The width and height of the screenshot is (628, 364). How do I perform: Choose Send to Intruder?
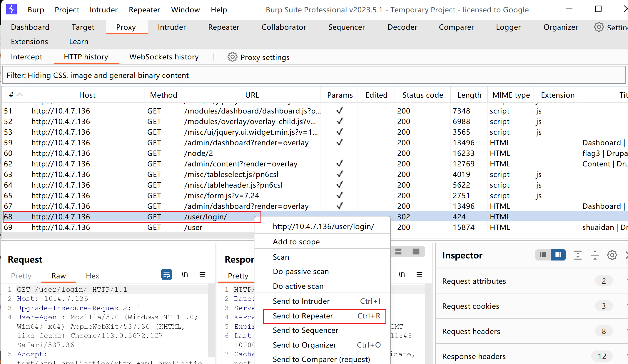tap(322, 301)
